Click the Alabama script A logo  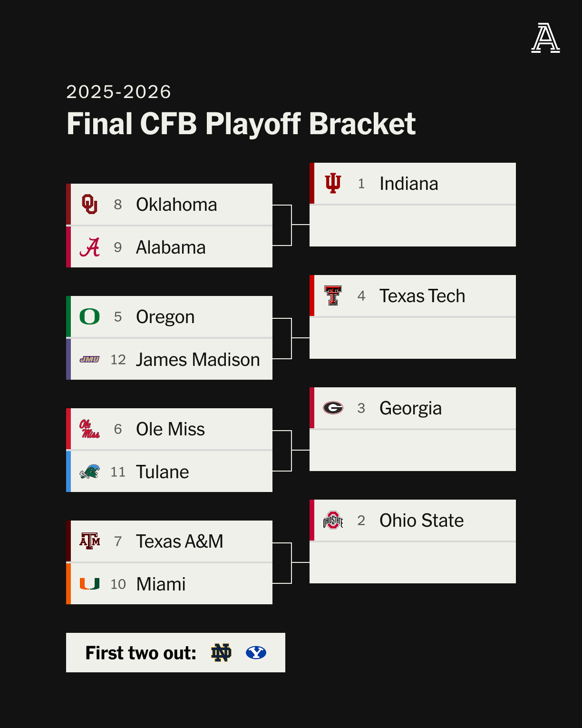[x=89, y=247]
